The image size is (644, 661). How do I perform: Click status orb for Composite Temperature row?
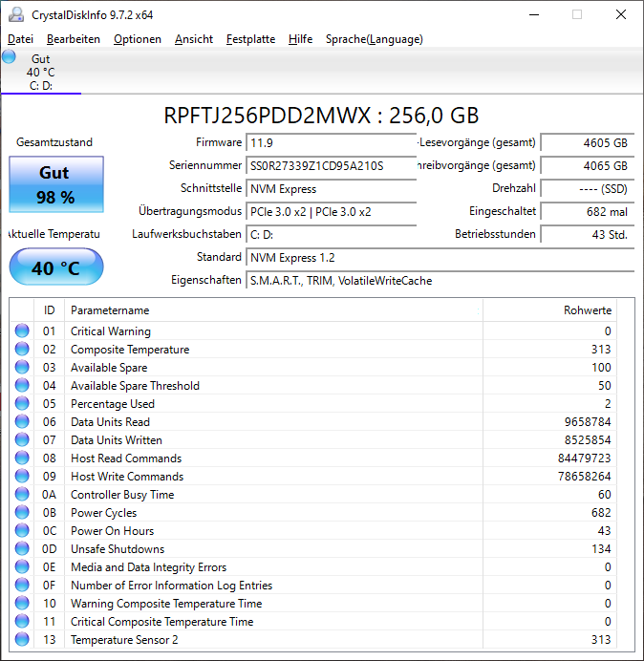22,349
